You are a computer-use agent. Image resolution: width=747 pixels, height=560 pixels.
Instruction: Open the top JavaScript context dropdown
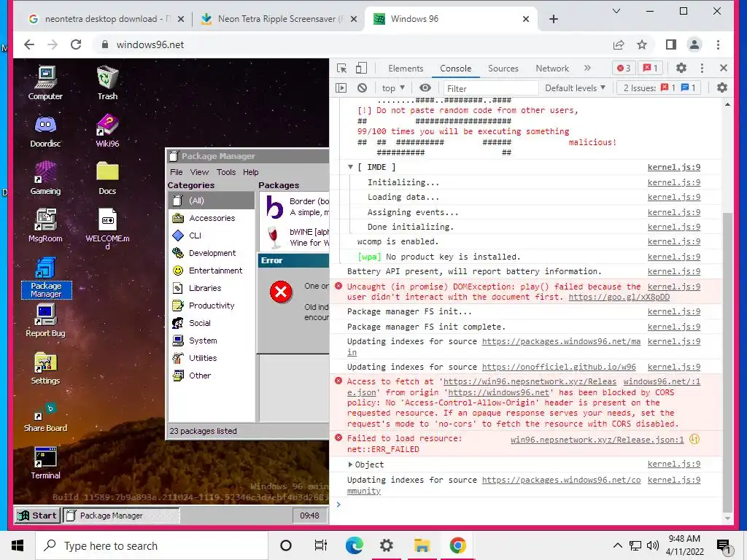[x=393, y=88]
